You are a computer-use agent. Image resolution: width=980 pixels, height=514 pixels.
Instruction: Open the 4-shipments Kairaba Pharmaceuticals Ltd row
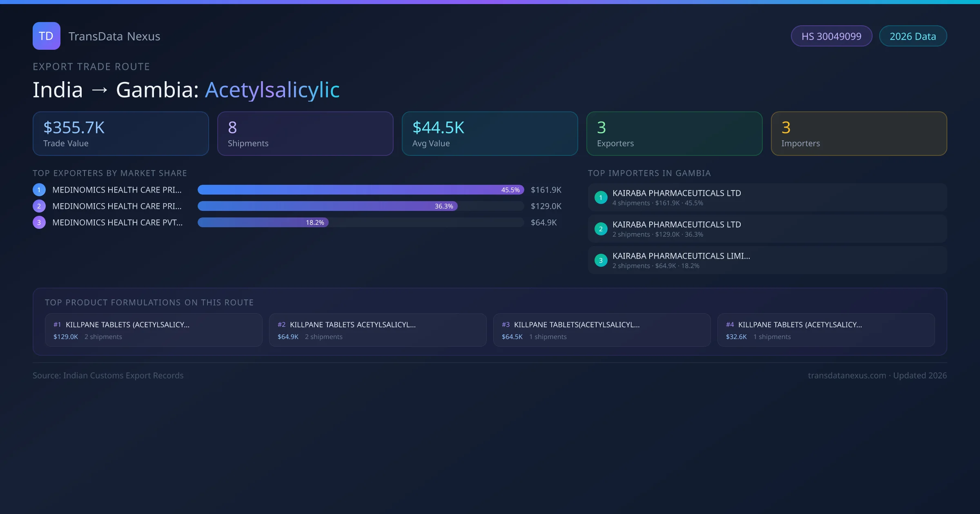[x=767, y=197]
